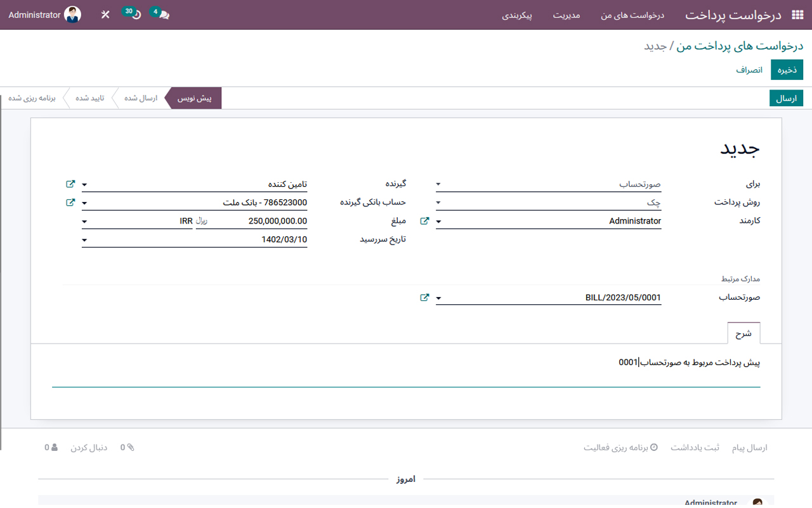
Task: Click the ذخیره save button
Action: click(x=787, y=70)
